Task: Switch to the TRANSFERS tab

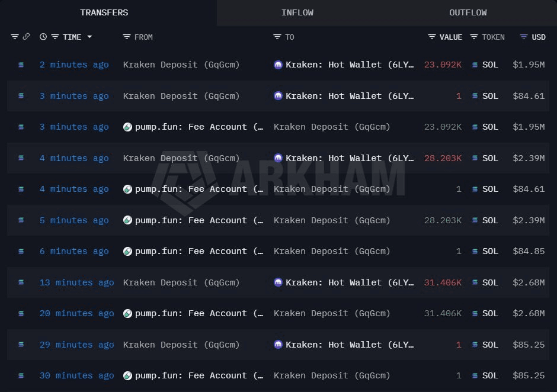Action: pos(104,12)
